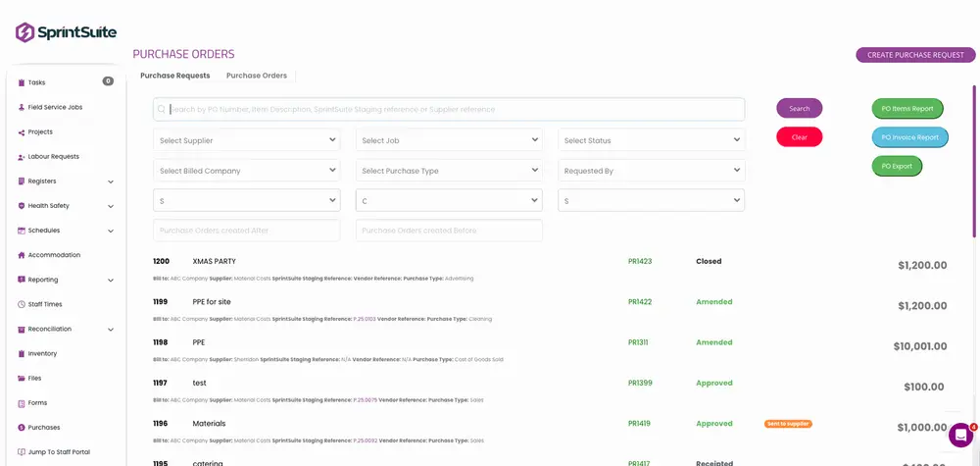Switch to the Purchase Orders tab
The height and width of the screenshot is (466, 980).
pos(256,76)
